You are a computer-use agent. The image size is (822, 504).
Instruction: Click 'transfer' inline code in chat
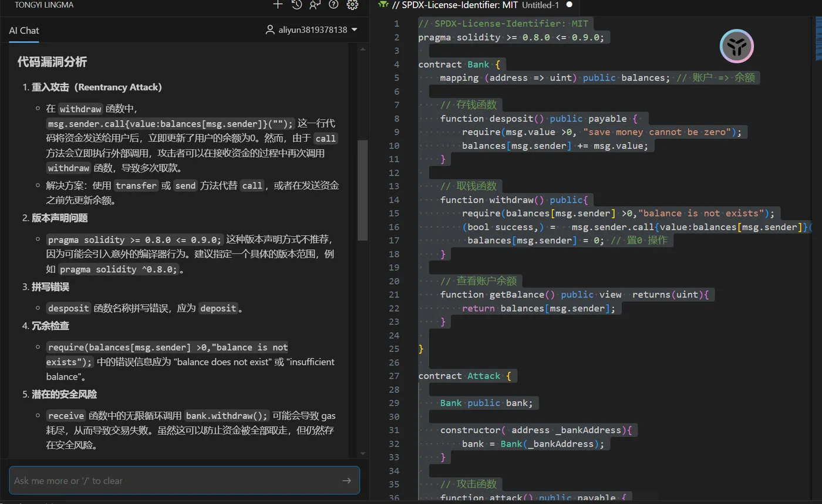136,185
